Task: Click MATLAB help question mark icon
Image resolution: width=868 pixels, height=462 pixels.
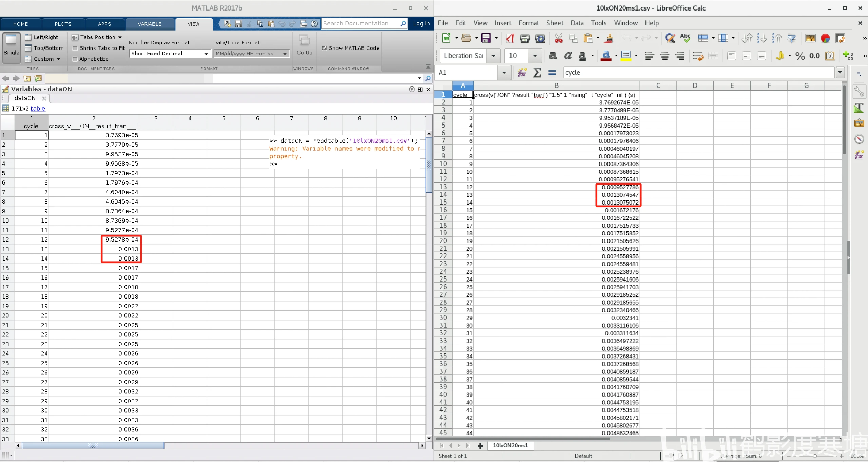Action: [314, 24]
